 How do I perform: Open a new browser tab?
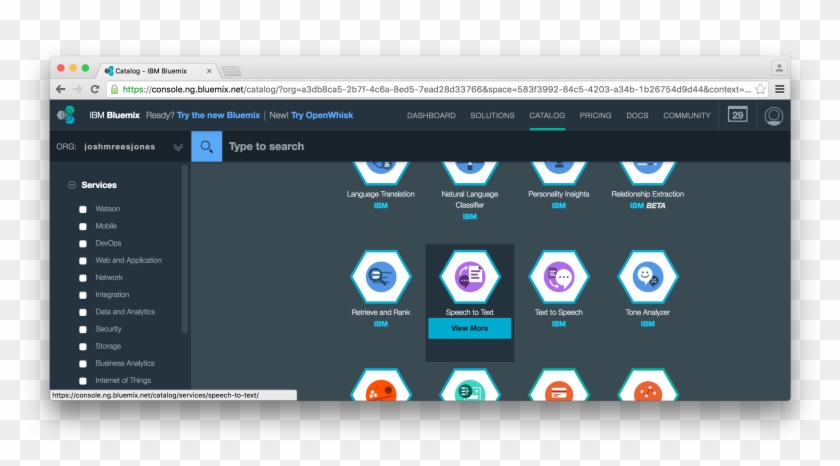(231, 71)
